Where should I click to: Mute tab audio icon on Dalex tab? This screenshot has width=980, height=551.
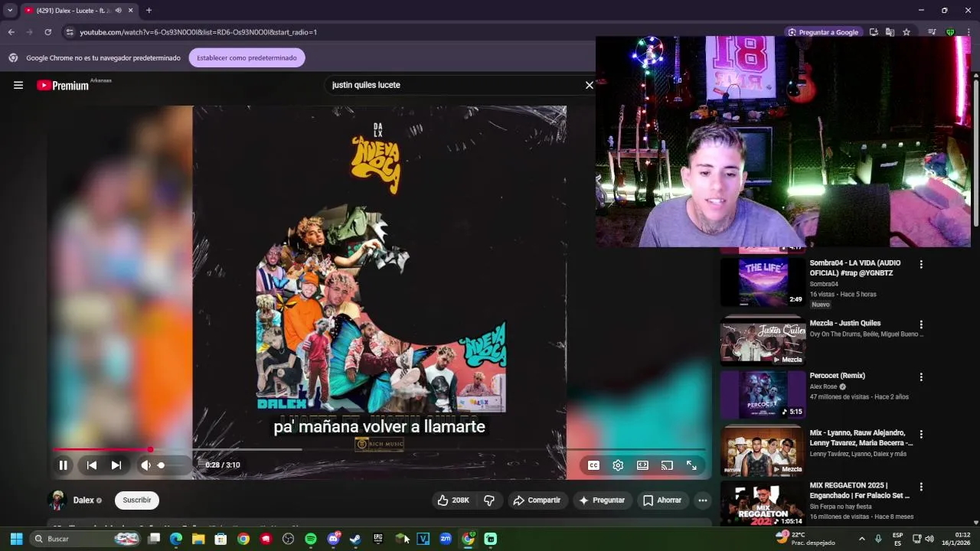[x=118, y=11]
